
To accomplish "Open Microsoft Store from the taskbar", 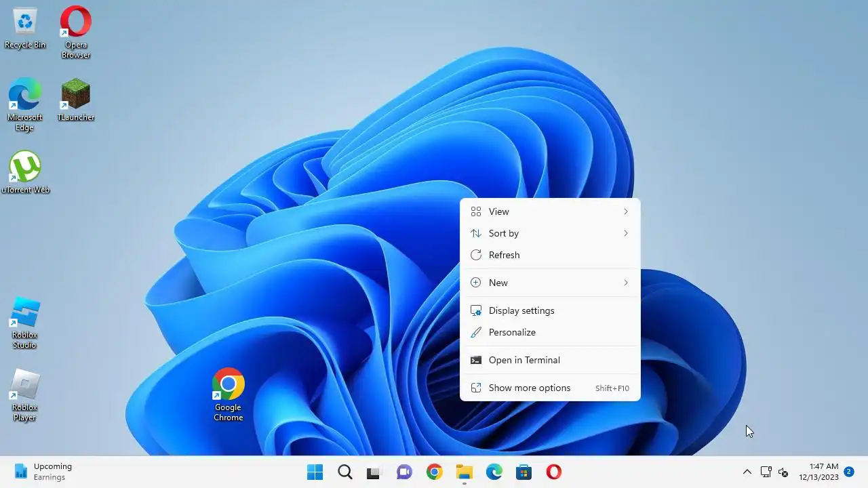I will [x=524, y=472].
